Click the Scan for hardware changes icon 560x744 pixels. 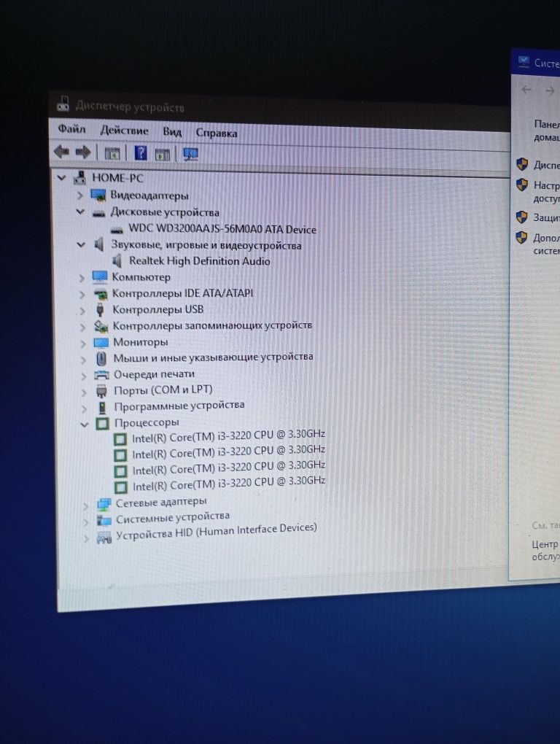click(190, 154)
